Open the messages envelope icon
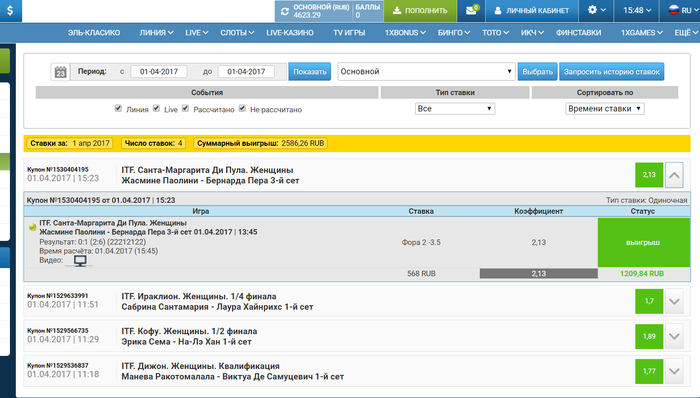The width and height of the screenshot is (700, 398). click(471, 10)
